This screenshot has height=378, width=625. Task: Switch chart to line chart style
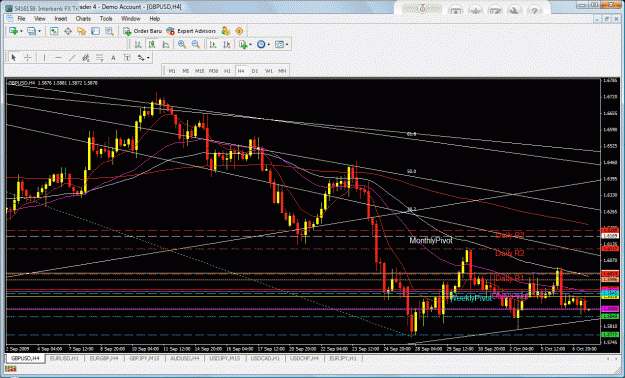(x=166, y=45)
